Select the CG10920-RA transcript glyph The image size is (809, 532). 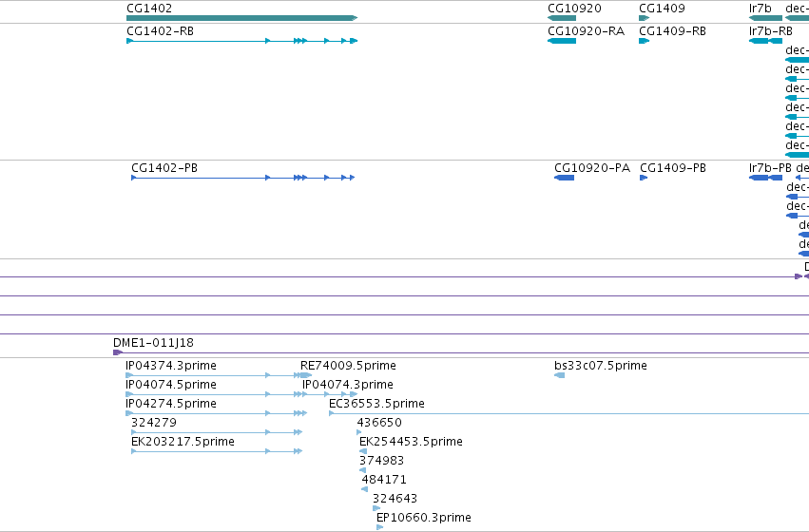click(561, 41)
